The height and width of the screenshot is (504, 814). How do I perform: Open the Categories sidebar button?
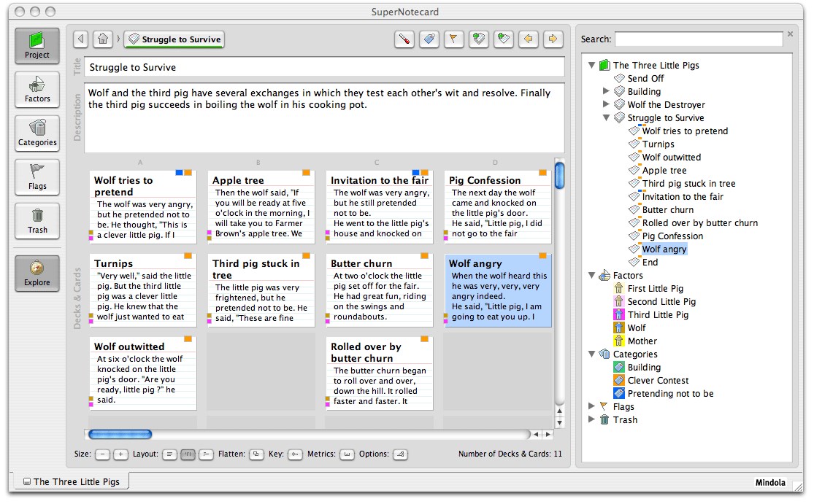[x=37, y=133]
